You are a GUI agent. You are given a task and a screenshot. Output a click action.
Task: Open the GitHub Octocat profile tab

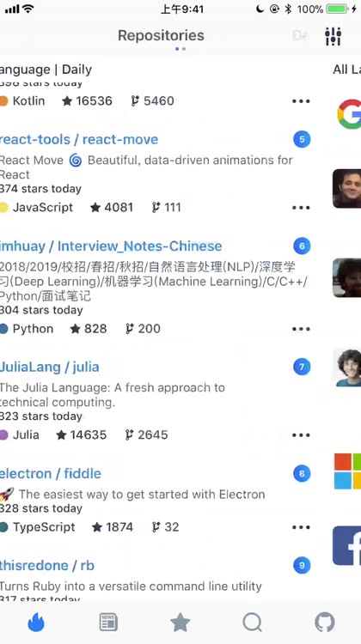(x=325, y=623)
